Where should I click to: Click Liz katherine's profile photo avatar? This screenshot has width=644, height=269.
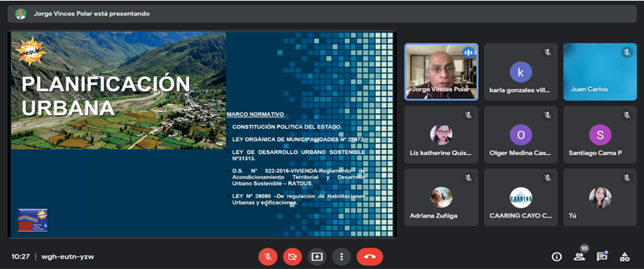tap(441, 134)
